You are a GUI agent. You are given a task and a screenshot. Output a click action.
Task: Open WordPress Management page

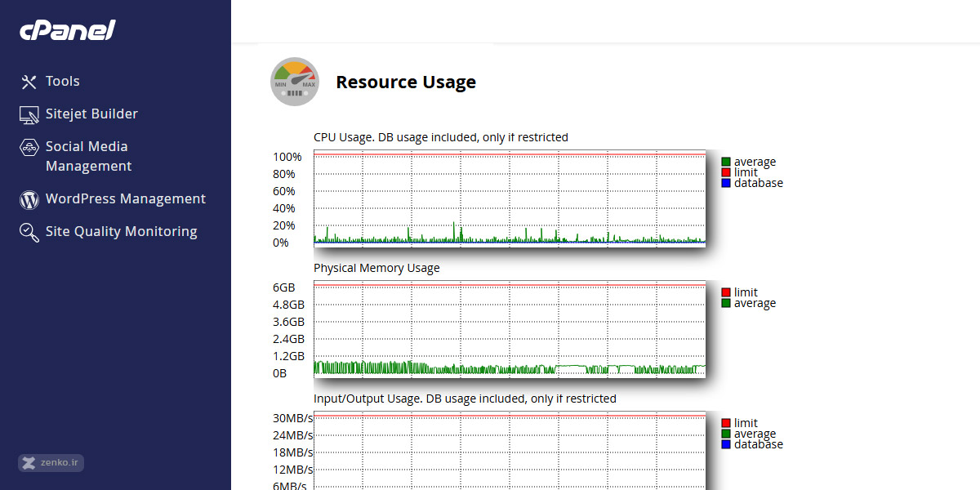125,199
